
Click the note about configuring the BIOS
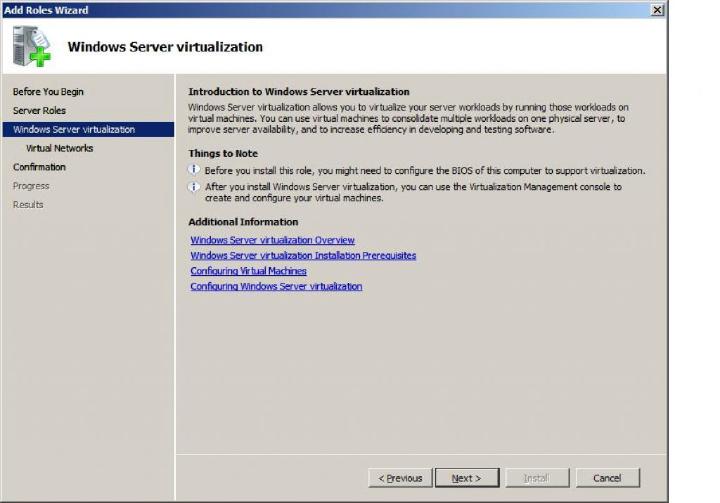point(425,171)
